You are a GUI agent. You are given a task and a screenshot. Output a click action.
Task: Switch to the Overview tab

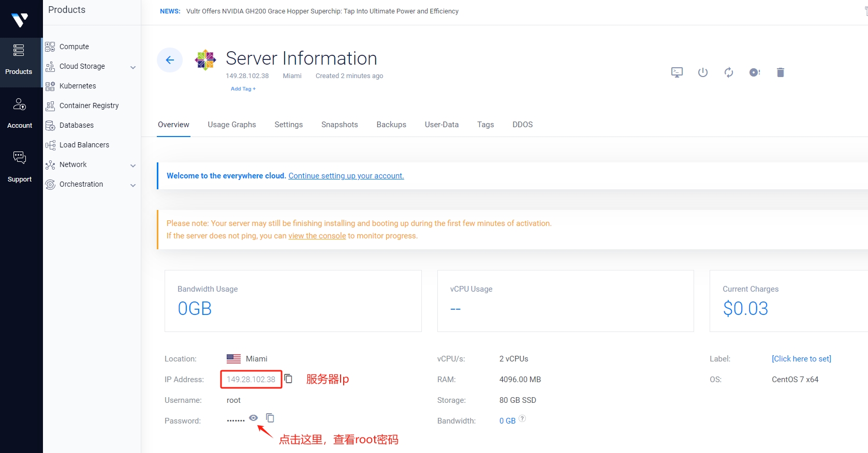[173, 125]
